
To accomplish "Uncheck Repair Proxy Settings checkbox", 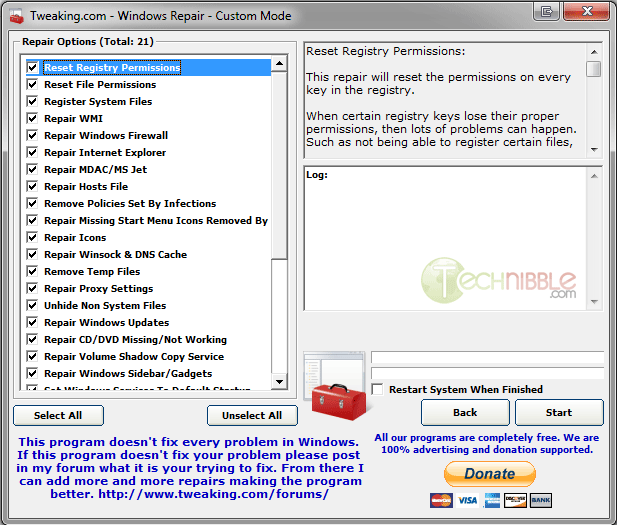I will (x=32, y=288).
